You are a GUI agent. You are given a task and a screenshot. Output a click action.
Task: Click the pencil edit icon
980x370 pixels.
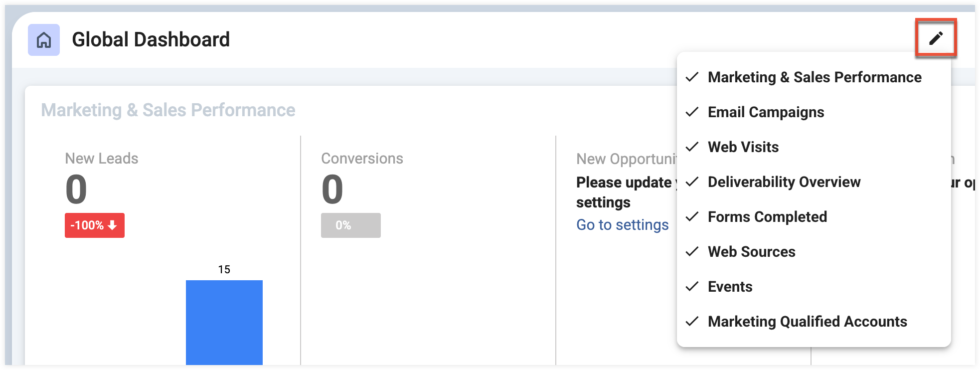[x=936, y=38]
